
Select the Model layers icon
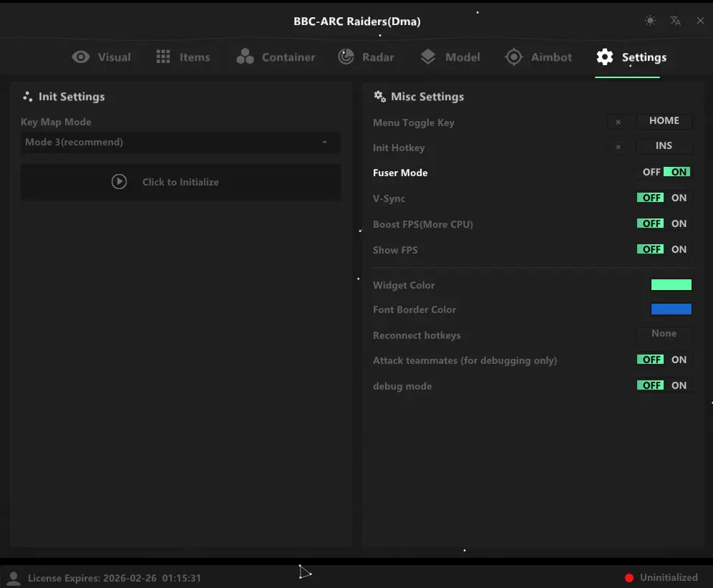(430, 57)
